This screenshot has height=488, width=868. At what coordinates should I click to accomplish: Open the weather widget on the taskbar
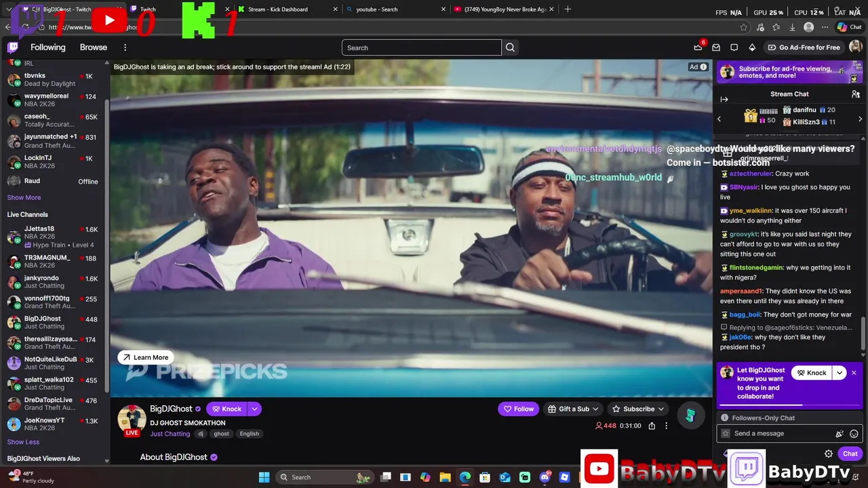31,477
